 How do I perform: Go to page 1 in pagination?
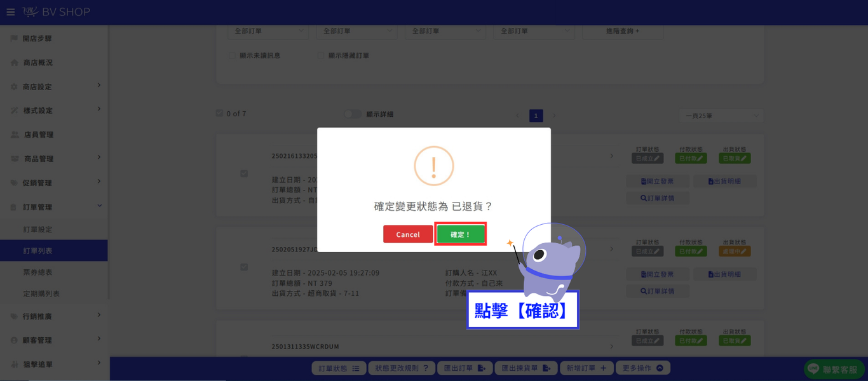pos(536,116)
